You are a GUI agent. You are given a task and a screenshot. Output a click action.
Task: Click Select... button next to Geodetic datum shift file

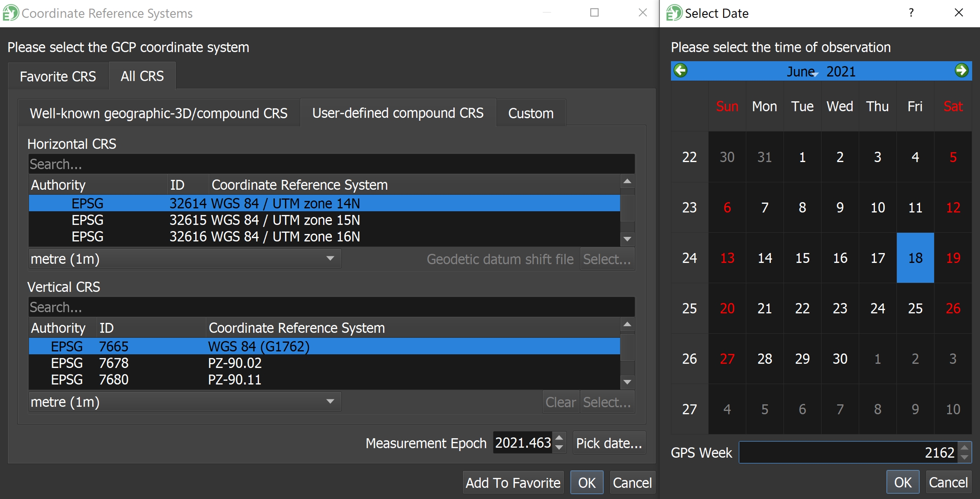pyautogui.click(x=607, y=259)
